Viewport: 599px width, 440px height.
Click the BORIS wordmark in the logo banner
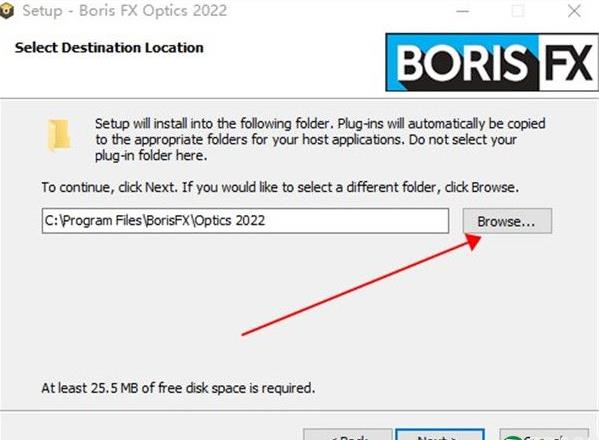pos(462,62)
